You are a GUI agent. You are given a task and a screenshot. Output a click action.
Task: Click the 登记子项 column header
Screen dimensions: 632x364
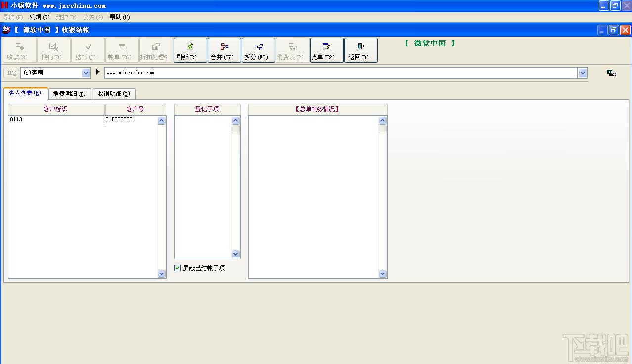(x=207, y=109)
